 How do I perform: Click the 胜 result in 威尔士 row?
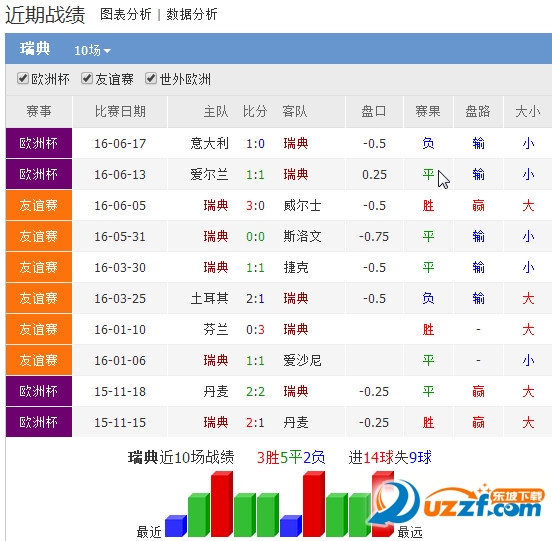coord(428,205)
